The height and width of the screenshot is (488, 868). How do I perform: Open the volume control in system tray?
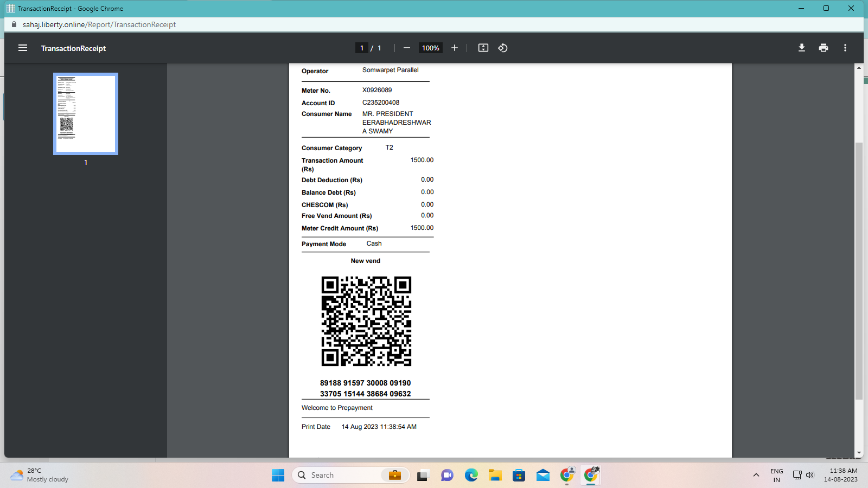pos(810,475)
